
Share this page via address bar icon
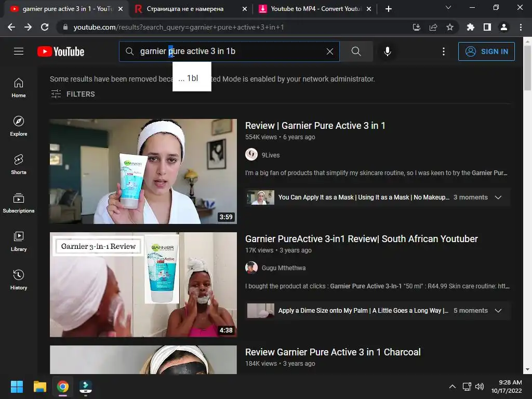433,27
